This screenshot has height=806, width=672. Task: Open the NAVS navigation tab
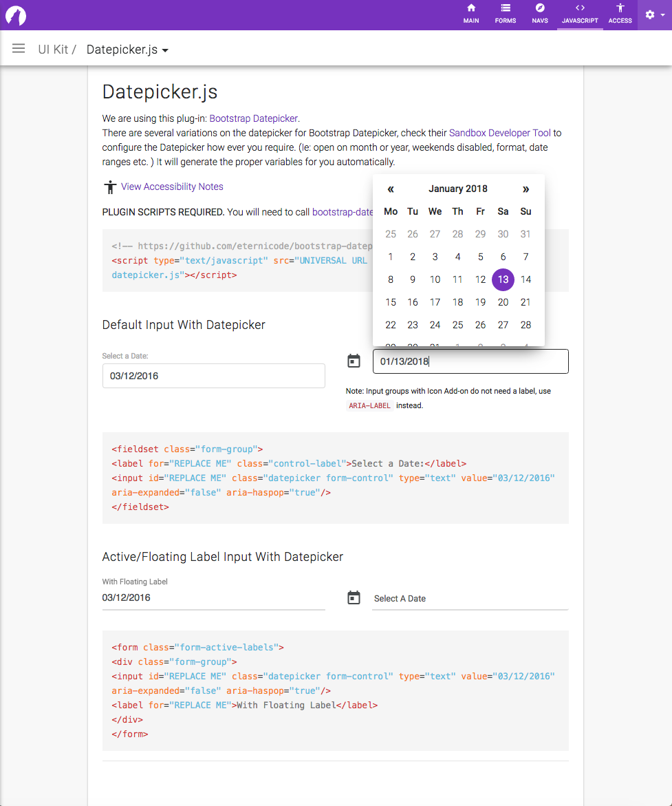tap(540, 15)
